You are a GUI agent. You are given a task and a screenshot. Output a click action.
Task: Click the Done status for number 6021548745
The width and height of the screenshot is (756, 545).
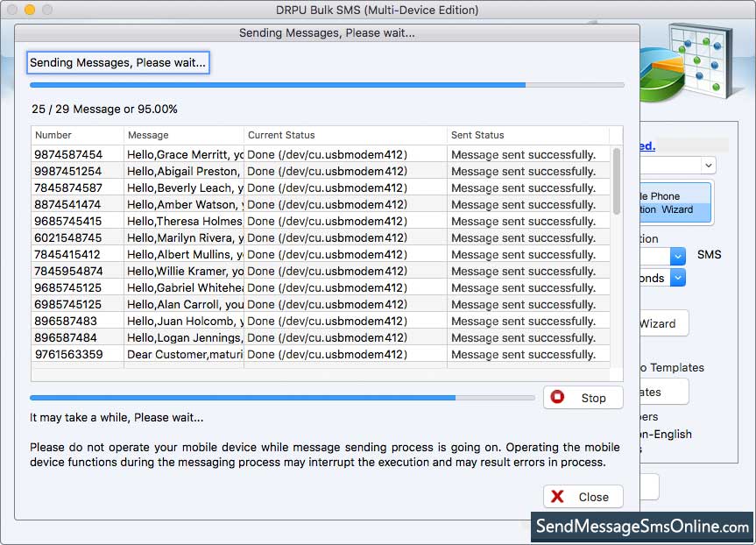[328, 237]
